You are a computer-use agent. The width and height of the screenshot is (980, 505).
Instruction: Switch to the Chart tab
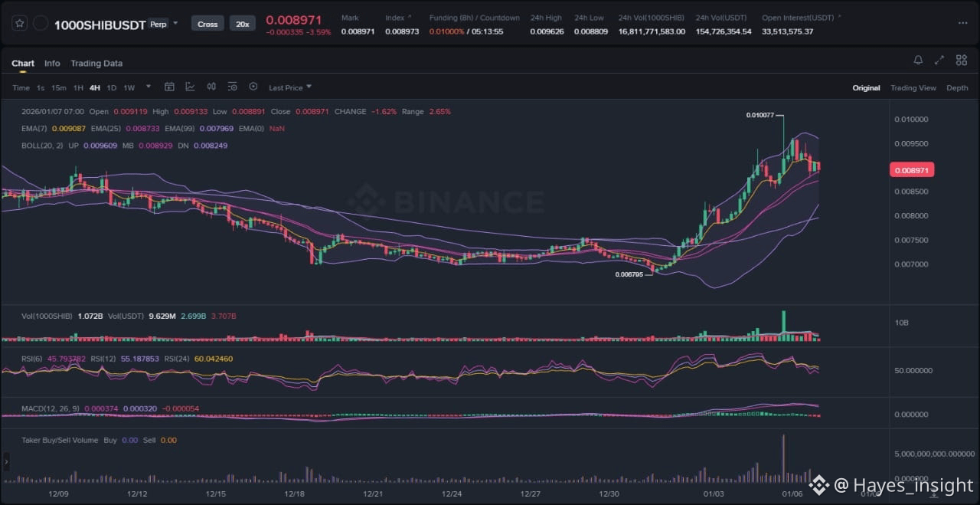click(x=23, y=63)
